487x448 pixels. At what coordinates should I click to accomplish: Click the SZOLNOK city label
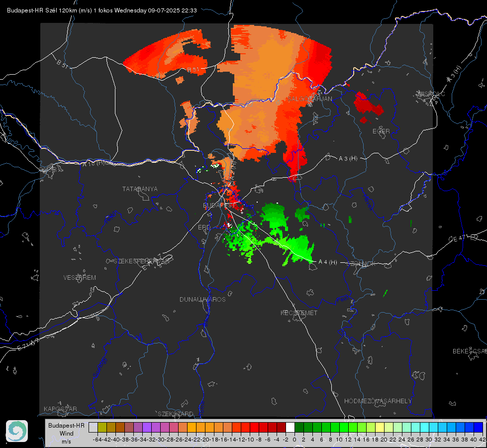click(x=361, y=263)
